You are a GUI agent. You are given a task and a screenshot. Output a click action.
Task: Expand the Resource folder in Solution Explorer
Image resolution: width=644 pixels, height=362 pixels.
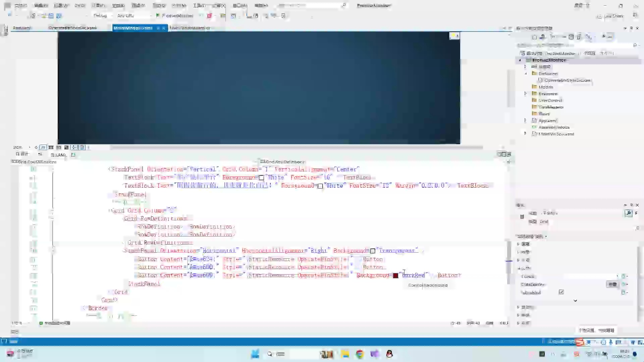point(526,94)
